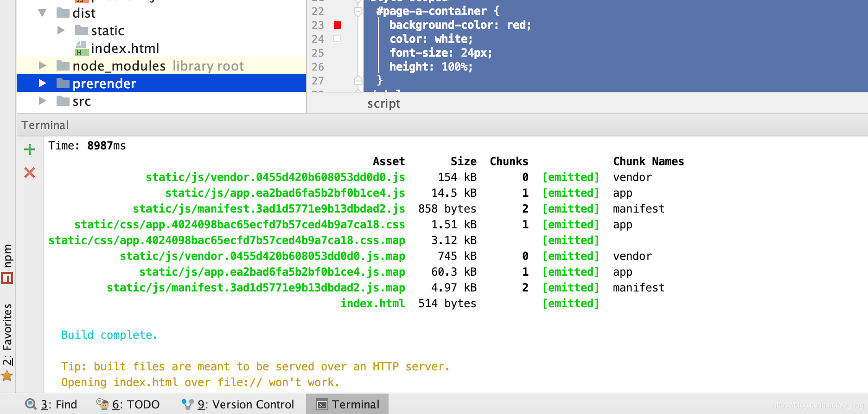Open the 2: Favorites side panel
The image size is (868, 414).
tap(7, 343)
